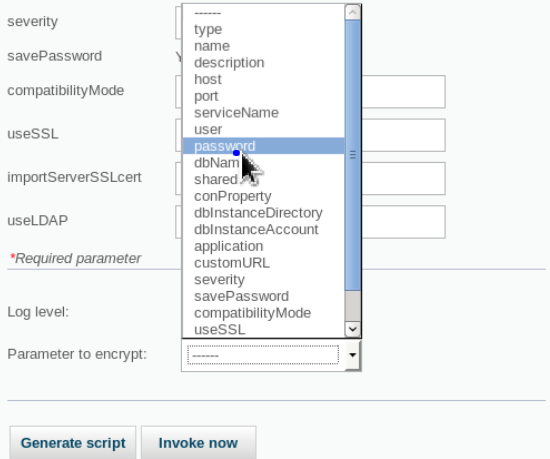Image resolution: width=550 pixels, height=459 pixels.
Task: Click the Generate script button
Action: (73, 443)
